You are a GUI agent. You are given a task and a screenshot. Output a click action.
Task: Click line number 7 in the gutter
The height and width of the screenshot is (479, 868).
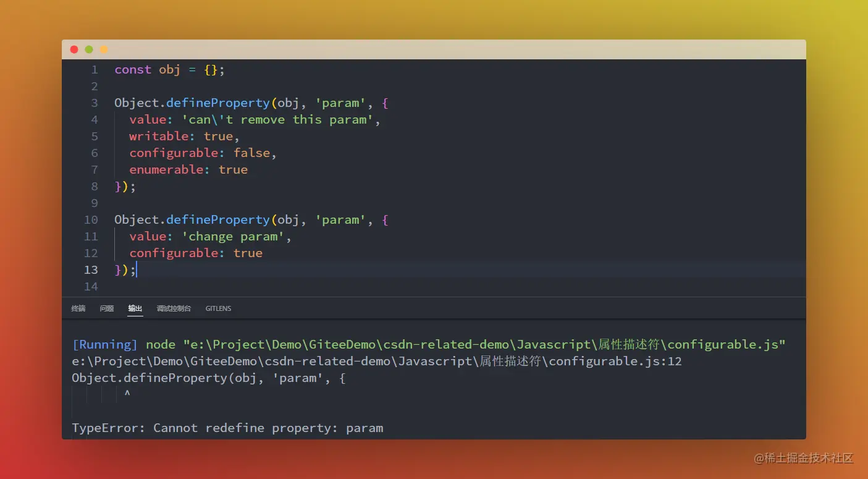pos(95,170)
